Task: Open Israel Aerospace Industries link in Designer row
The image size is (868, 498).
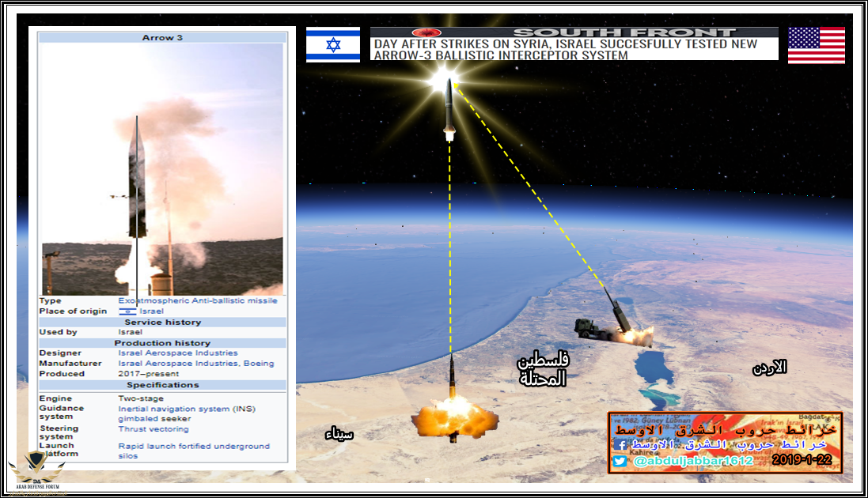Action: pyautogui.click(x=178, y=353)
